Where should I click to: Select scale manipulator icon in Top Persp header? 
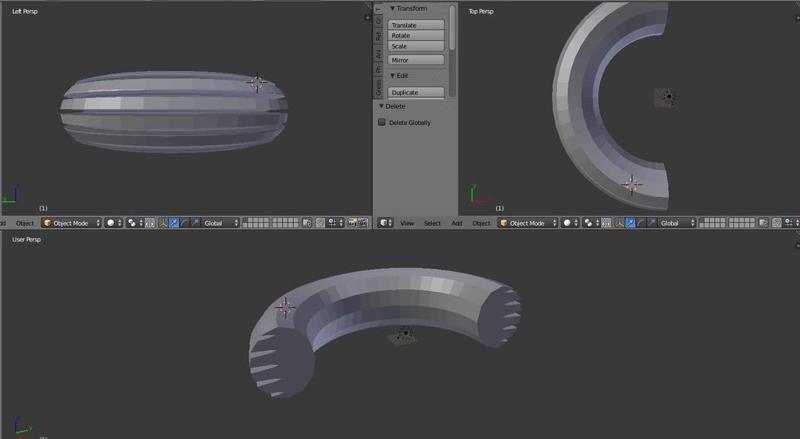pos(652,223)
